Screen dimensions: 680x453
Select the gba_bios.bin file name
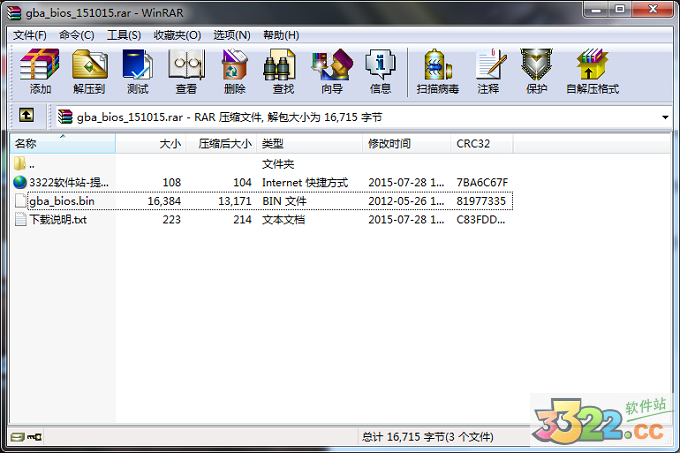(62, 201)
